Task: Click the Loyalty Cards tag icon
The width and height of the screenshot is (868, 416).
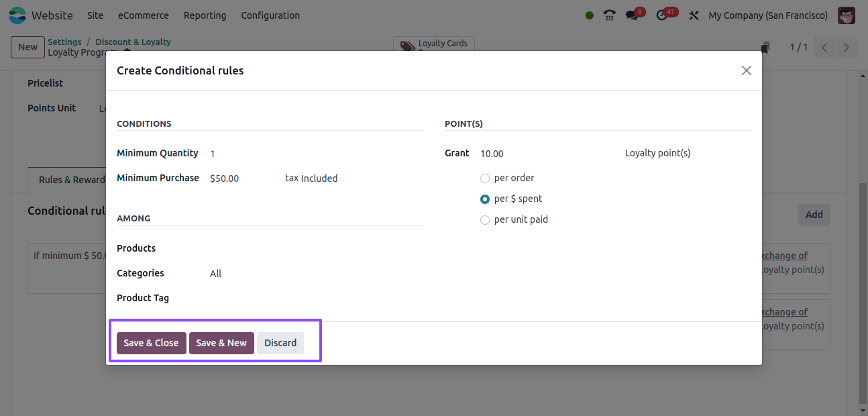Action: 407,46
